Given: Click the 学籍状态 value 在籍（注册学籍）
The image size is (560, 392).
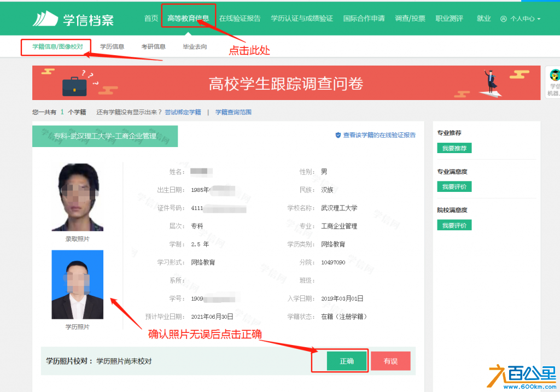Looking at the screenshot, I should (345, 317).
